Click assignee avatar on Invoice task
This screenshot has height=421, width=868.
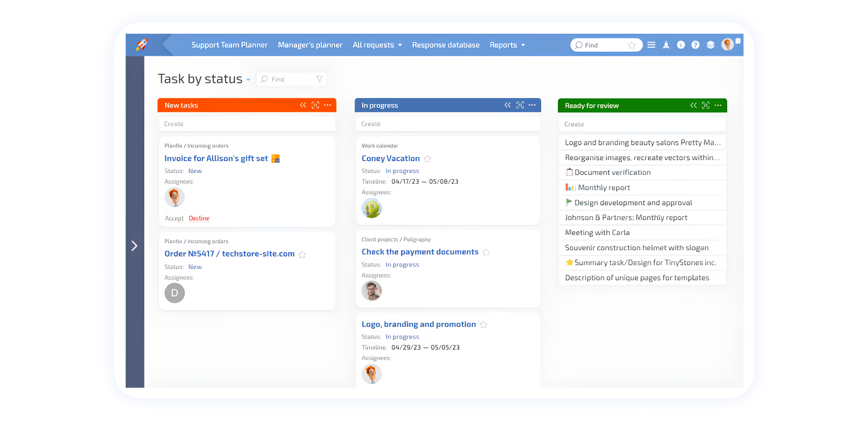(175, 197)
